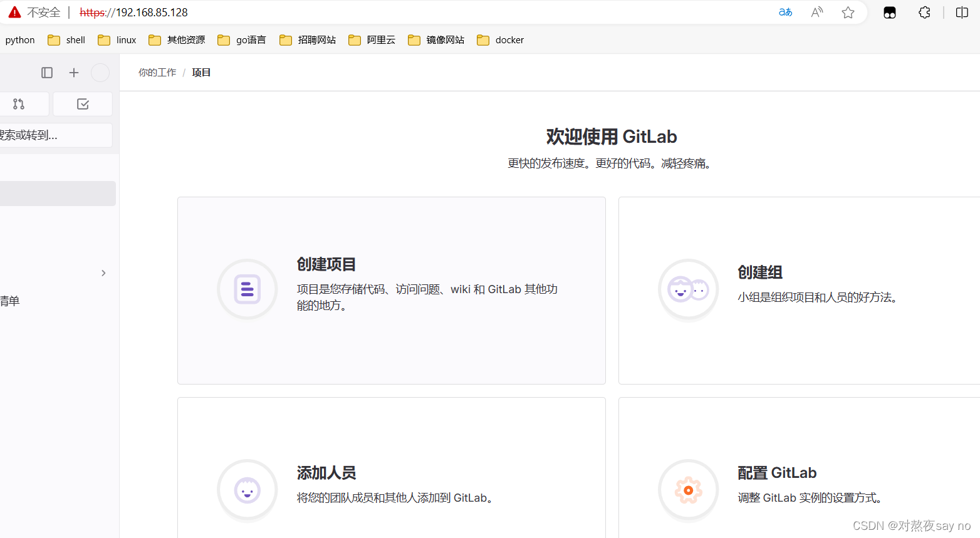
Task: Open merge requests from sidebar icon
Action: pos(19,104)
